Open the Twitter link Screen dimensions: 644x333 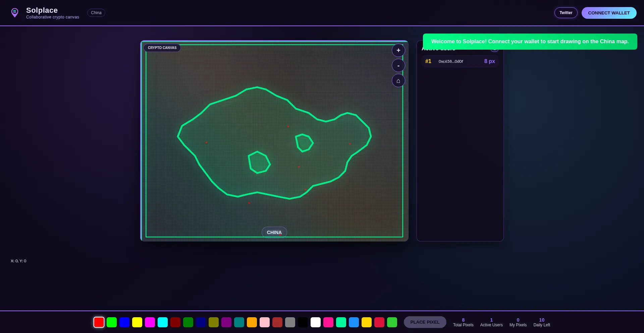click(x=566, y=13)
